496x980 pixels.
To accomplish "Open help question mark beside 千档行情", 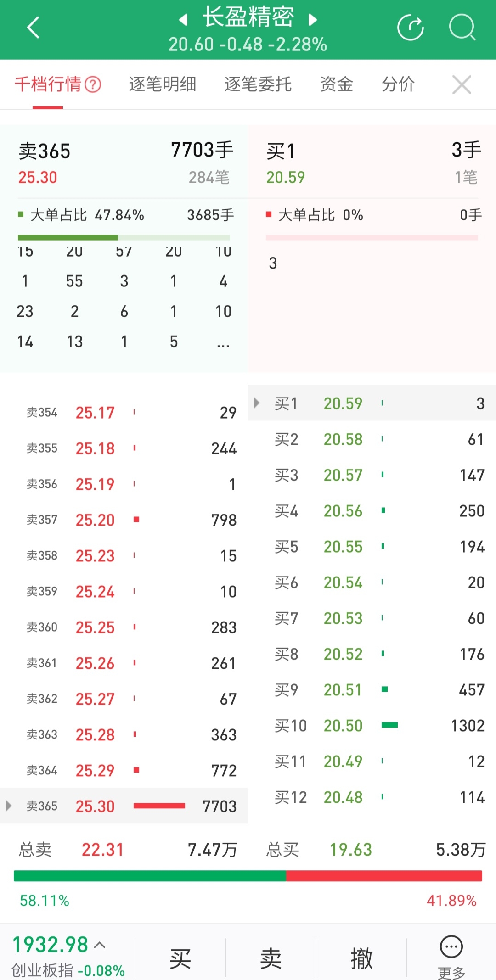I will pos(93,84).
